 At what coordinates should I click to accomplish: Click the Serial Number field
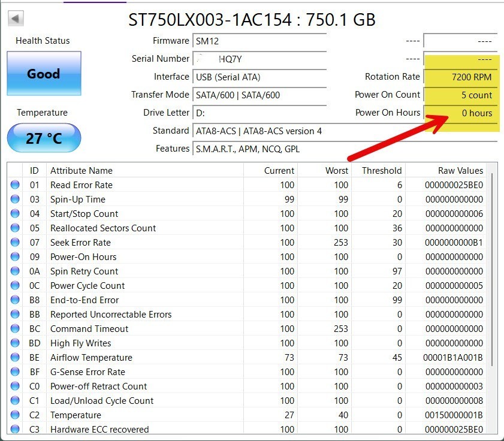pos(259,59)
